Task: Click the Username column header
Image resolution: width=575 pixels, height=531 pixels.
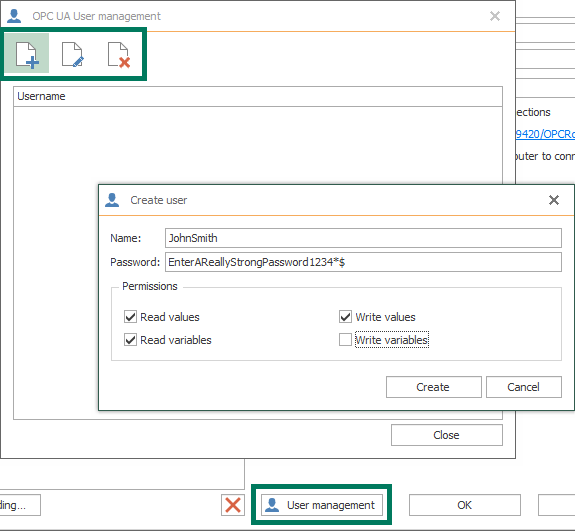Action: point(258,96)
